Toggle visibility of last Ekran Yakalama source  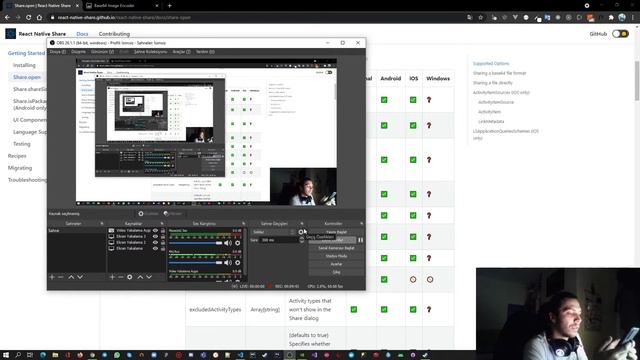pyautogui.click(x=155, y=248)
